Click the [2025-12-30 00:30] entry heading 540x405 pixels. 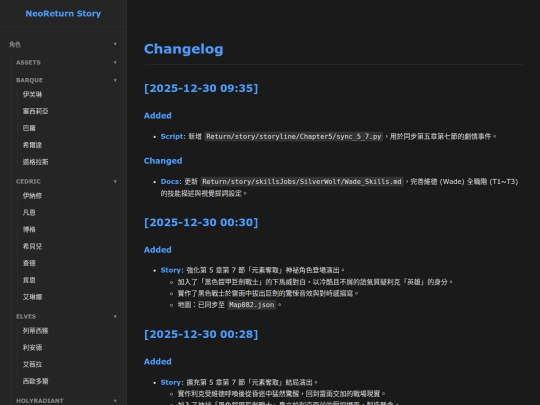pyautogui.click(x=201, y=222)
